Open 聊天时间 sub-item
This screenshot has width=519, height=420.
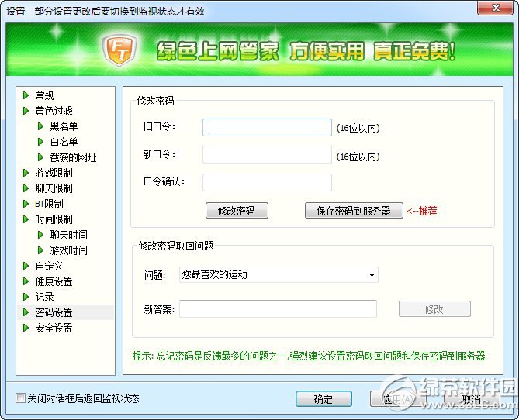68,235
